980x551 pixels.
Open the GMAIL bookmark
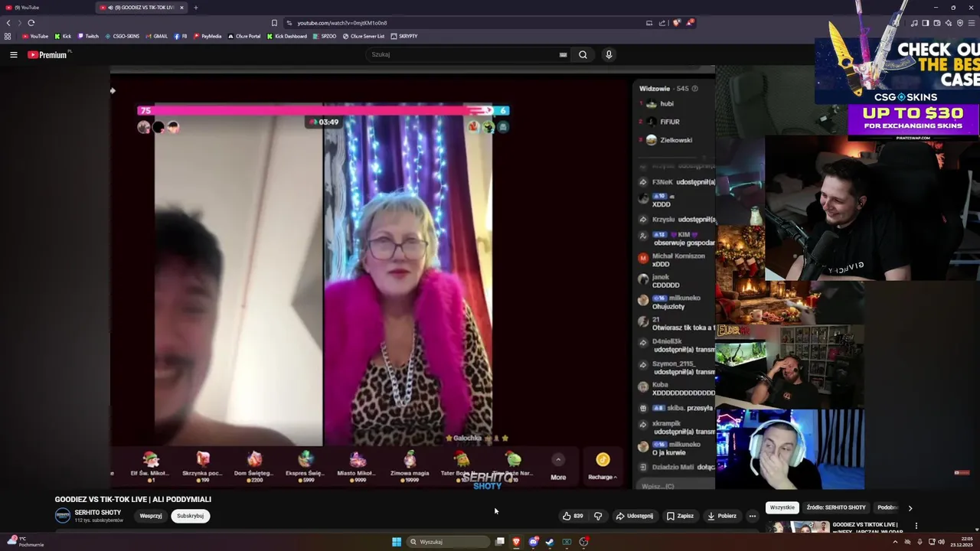click(x=156, y=36)
